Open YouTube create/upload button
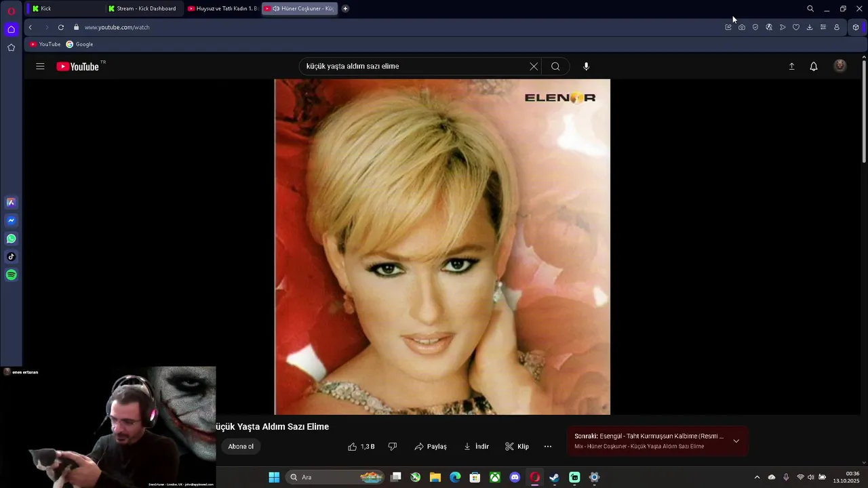The image size is (868, 488). click(791, 66)
